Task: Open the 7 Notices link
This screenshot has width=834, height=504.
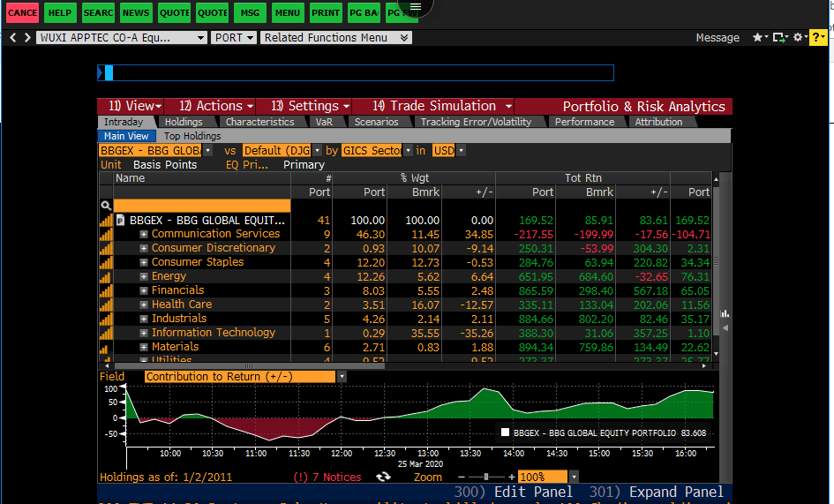Action: point(327,478)
